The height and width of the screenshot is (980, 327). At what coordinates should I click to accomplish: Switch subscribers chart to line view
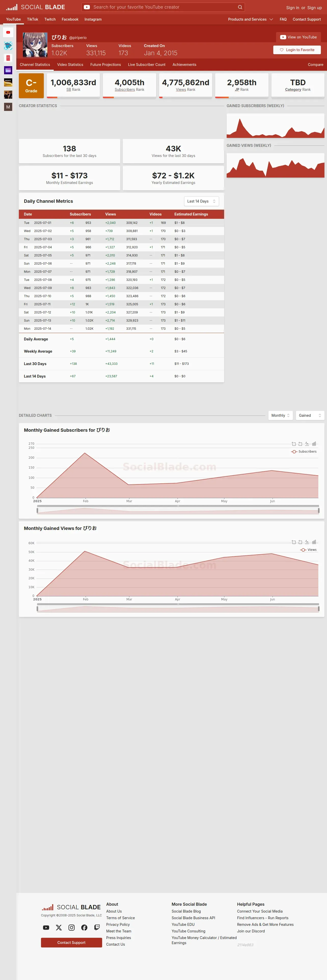coord(307,444)
